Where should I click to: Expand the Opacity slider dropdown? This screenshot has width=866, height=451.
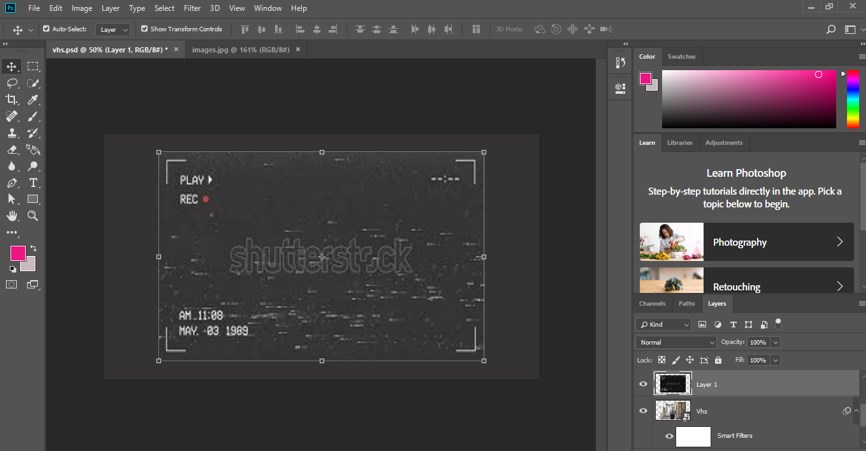[x=775, y=342]
